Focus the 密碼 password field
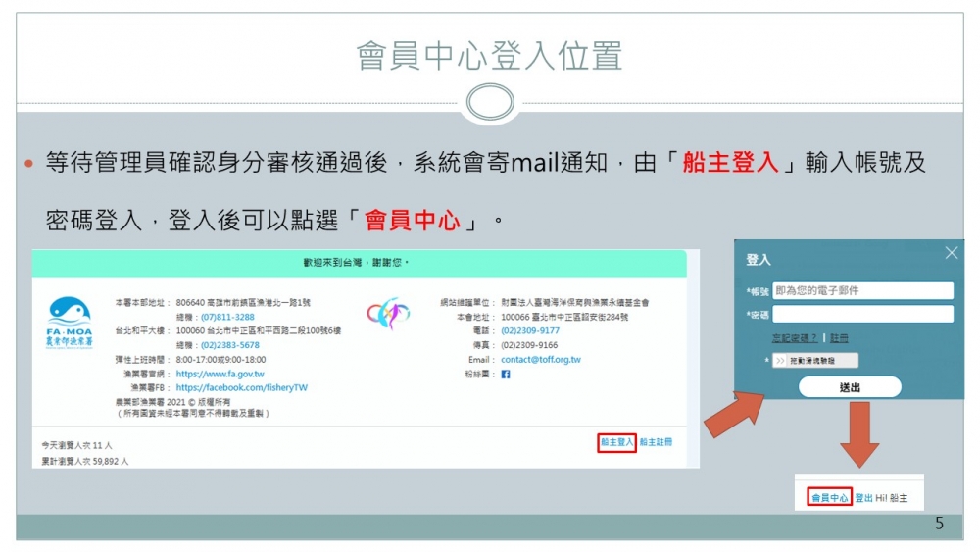This screenshot has height=552, width=980. point(862,314)
